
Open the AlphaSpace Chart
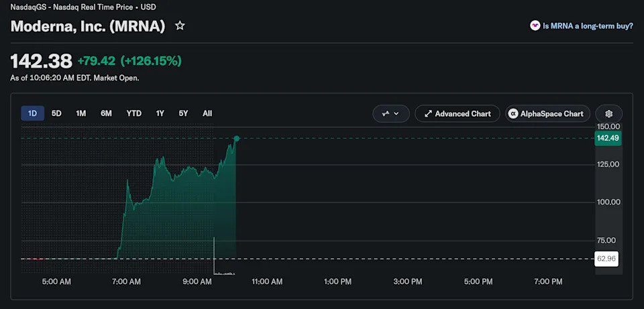547,114
